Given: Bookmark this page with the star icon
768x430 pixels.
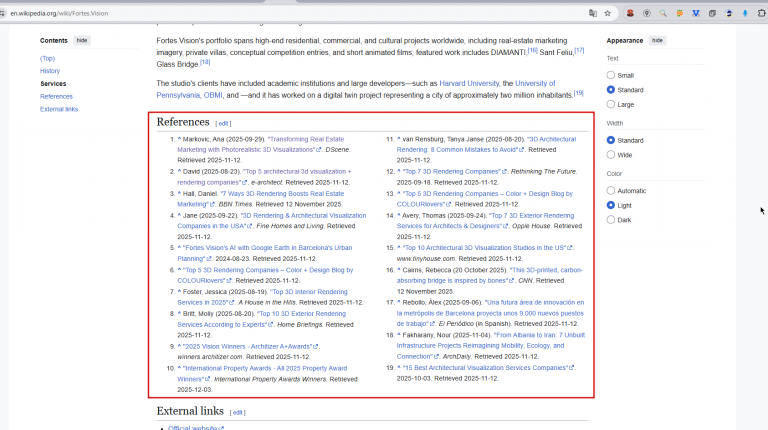Looking at the screenshot, I should click(608, 13).
